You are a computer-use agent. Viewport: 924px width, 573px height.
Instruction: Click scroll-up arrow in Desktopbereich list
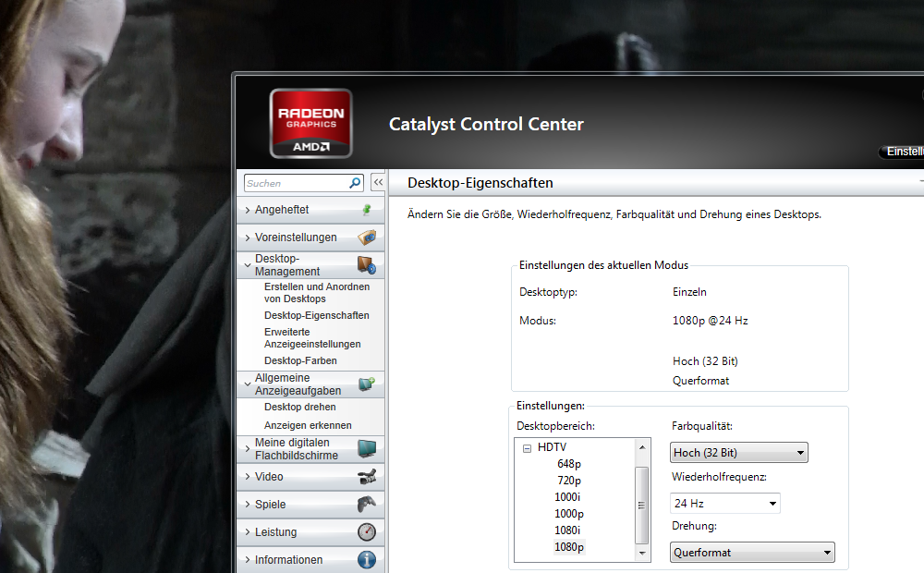(642, 447)
